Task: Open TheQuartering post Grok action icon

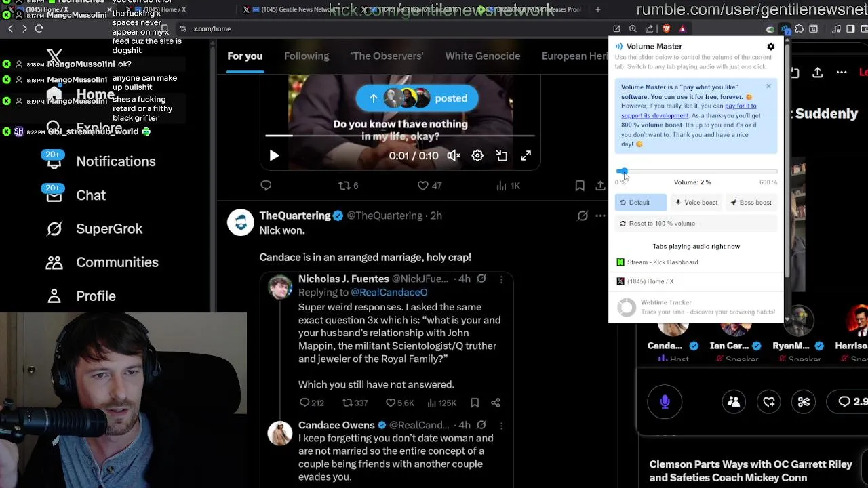Action: coord(583,216)
